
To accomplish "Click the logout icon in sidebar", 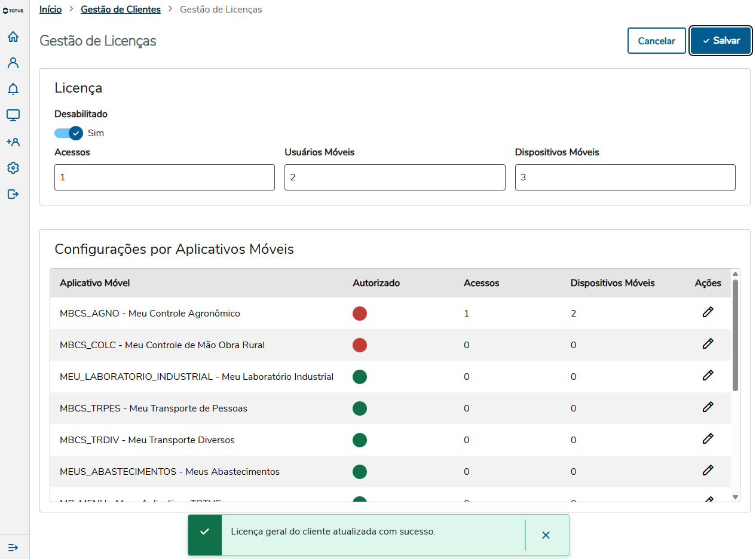I will (13, 194).
